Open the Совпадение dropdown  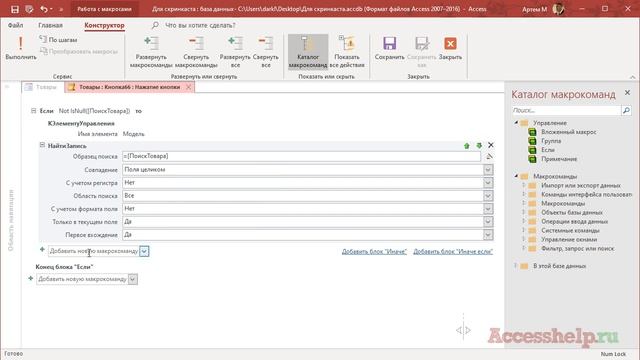coord(488,170)
